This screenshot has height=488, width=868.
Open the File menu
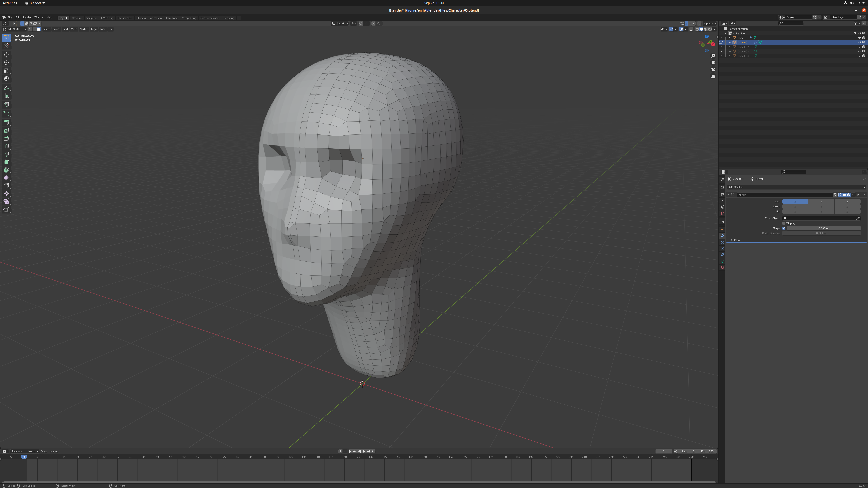click(x=10, y=18)
